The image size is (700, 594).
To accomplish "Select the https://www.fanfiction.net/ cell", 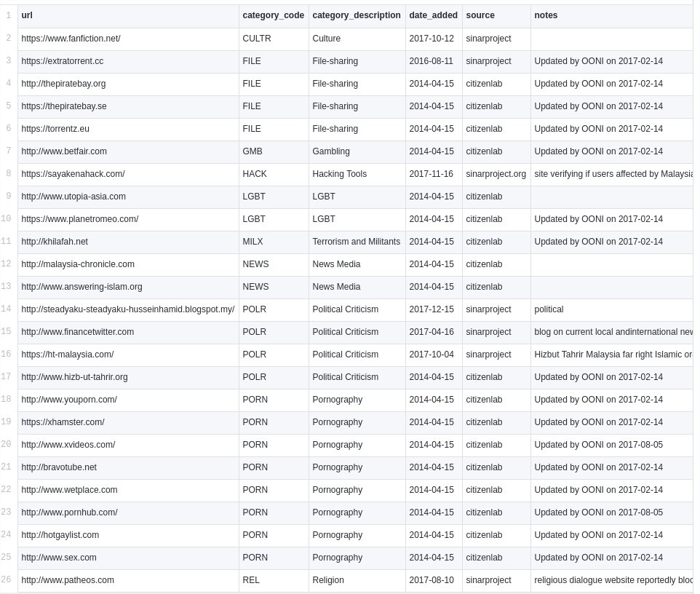I will pos(128,39).
